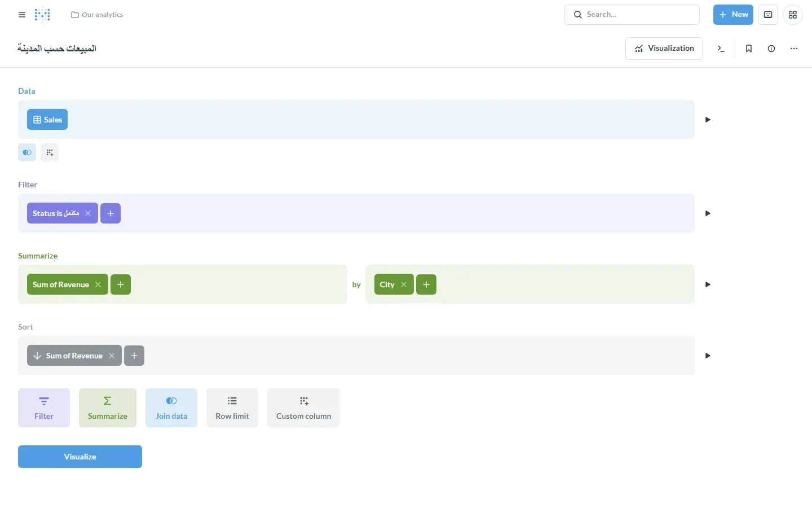Add a Row limit step

232,408
